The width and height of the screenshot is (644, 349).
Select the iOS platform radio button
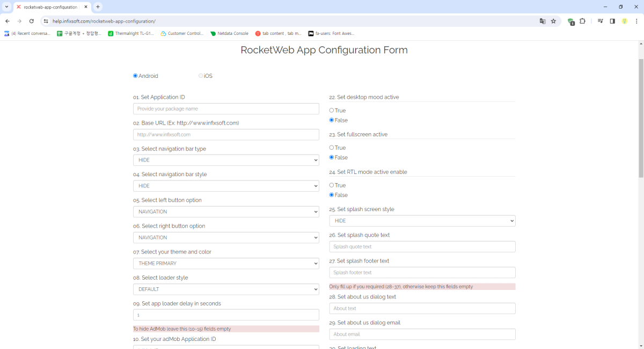click(x=201, y=76)
